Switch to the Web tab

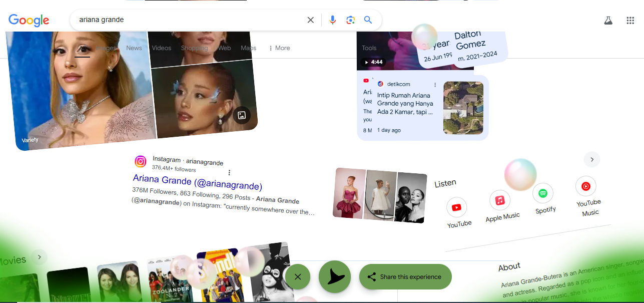click(x=224, y=48)
